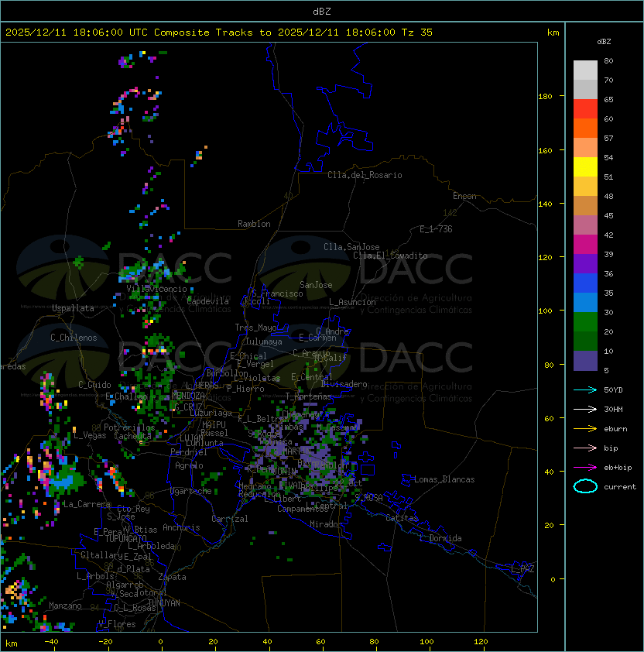Screen dimensions: 644x652
Task: Click the magenta eb+bip arrow legend icon
Action: coord(585,468)
